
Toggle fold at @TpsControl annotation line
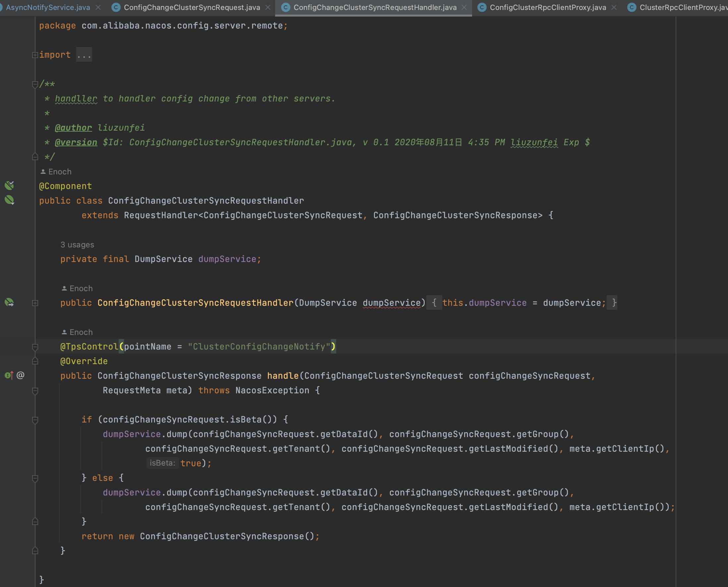coord(35,347)
